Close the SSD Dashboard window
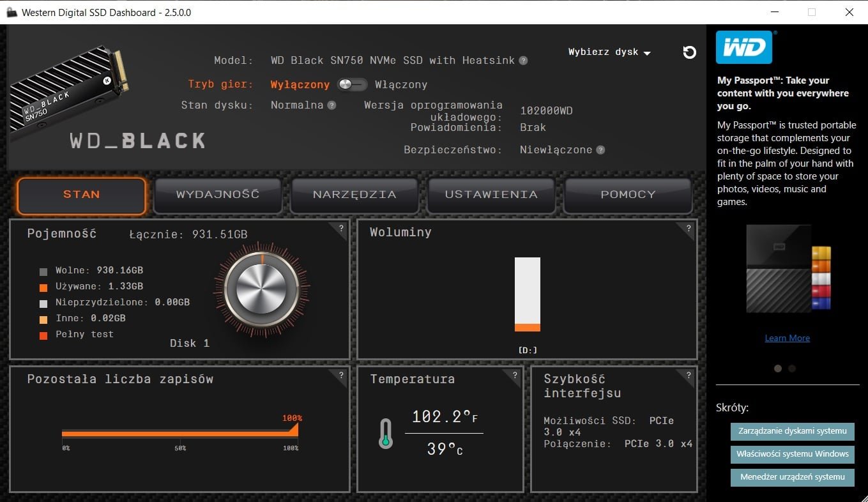Screen dimensions: 868x502 click(x=849, y=12)
